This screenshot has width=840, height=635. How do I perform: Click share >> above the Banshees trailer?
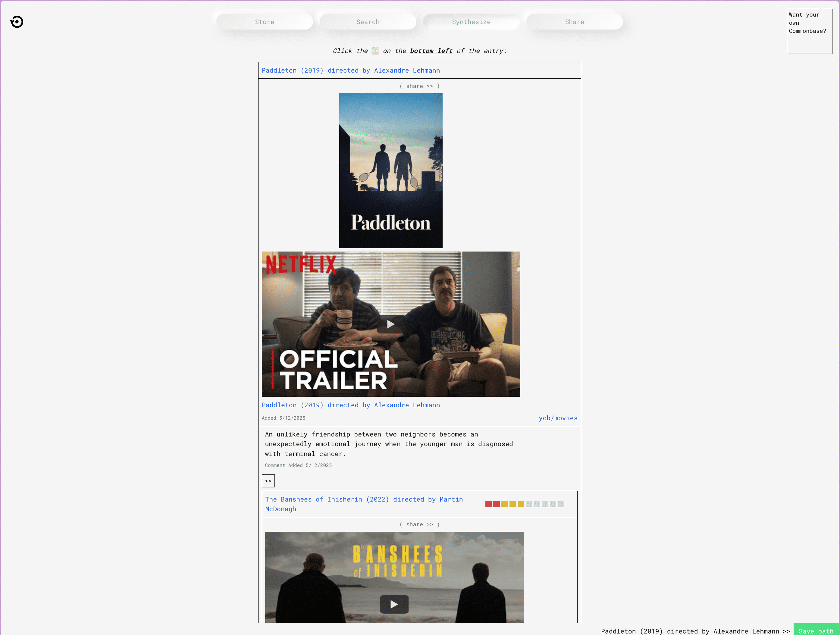[419, 524]
